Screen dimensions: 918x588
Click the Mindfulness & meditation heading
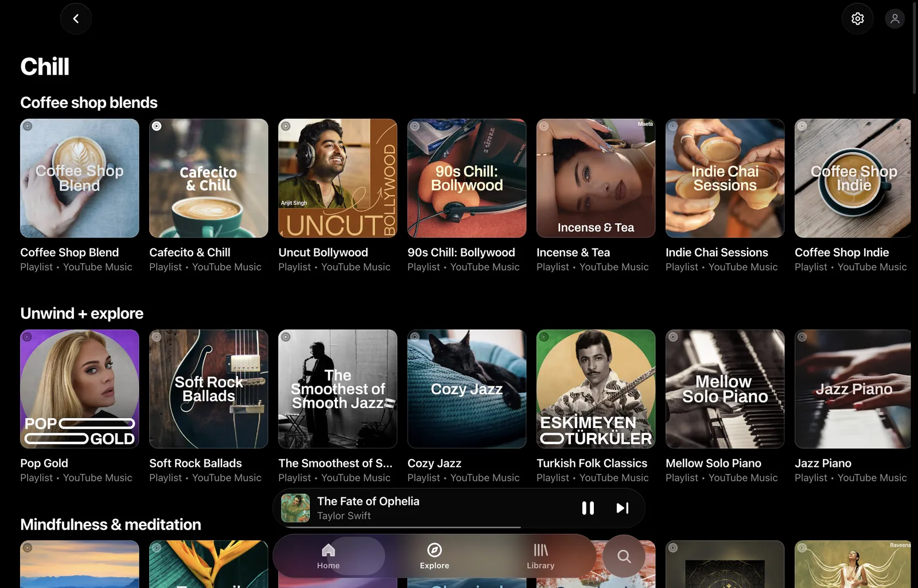pos(111,524)
